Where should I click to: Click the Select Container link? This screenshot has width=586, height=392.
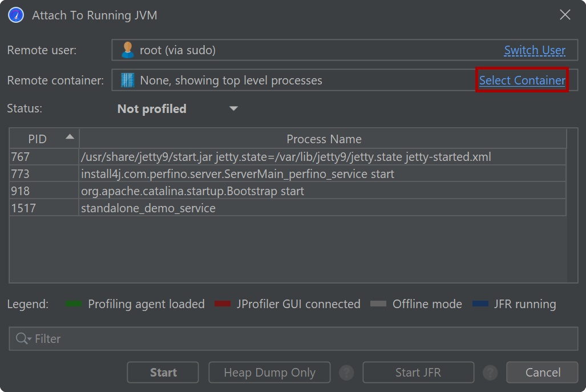coord(522,80)
